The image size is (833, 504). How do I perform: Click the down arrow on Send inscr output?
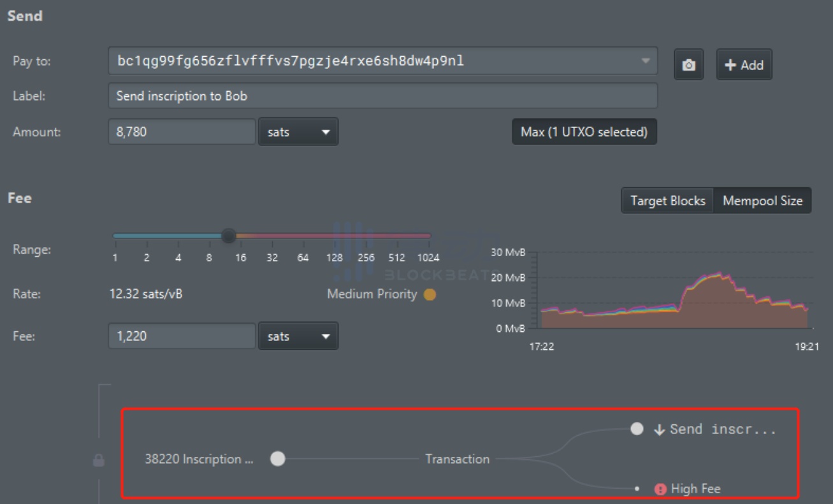click(659, 429)
